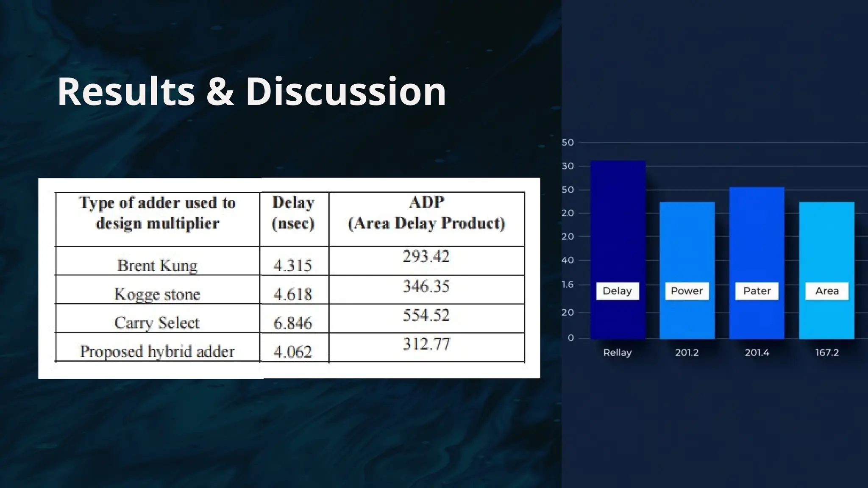This screenshot has height=488, width=868.
Task: Click the Proposed hybrid adder cell
Action: coord(157,351)
